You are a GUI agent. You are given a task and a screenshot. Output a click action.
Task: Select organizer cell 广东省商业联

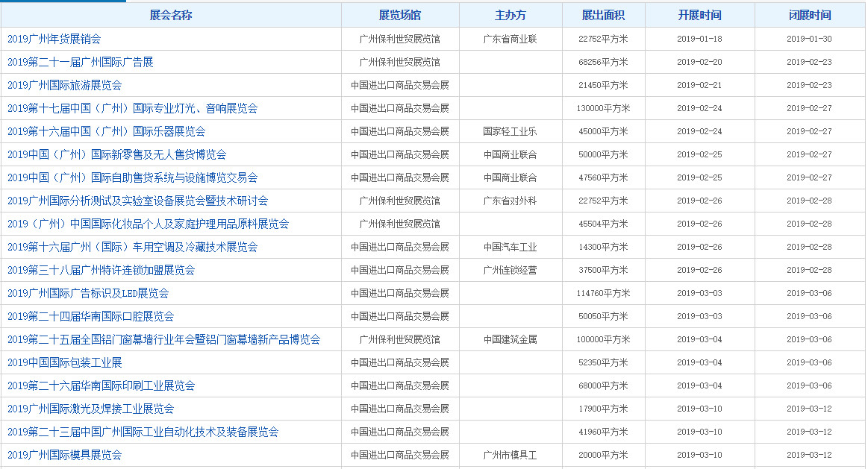click(x=511, y=40)
